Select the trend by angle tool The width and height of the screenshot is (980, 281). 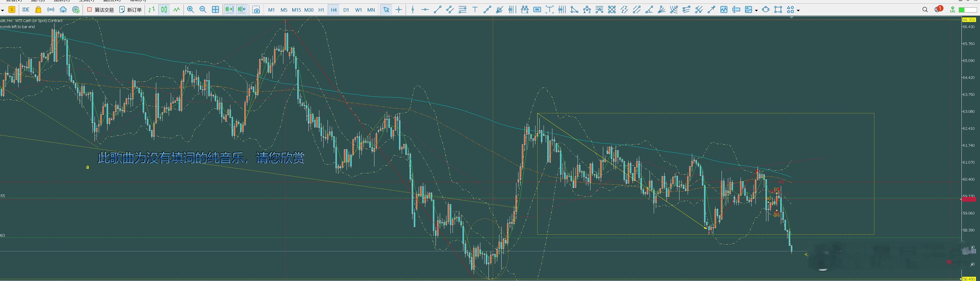[x=649, y=10]
